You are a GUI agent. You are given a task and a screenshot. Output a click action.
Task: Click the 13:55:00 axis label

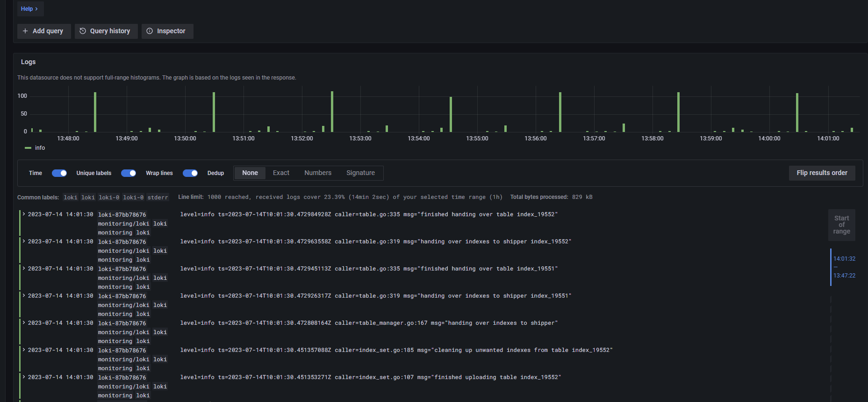477,139
